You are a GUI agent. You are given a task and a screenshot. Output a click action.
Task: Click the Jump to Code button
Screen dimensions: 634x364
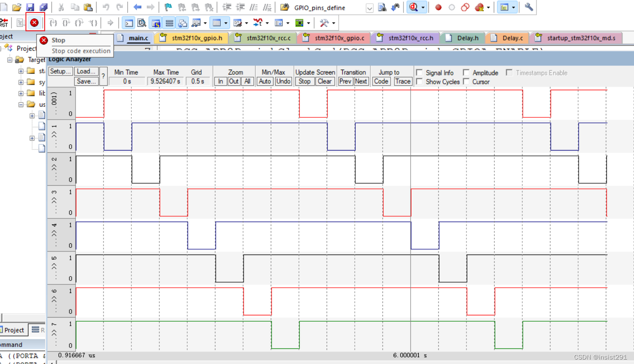pyautogui.click(x=381, y=81)
